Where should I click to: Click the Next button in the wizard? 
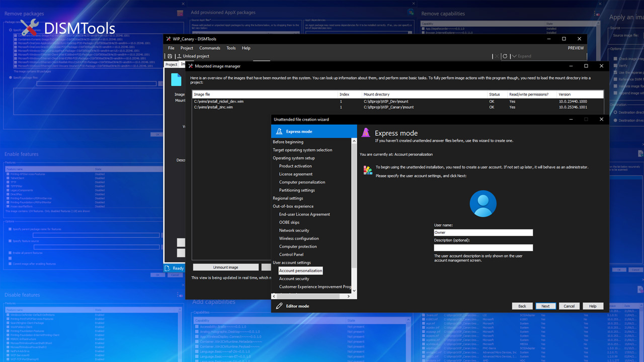pyautogui.click(x=545, y=306)
